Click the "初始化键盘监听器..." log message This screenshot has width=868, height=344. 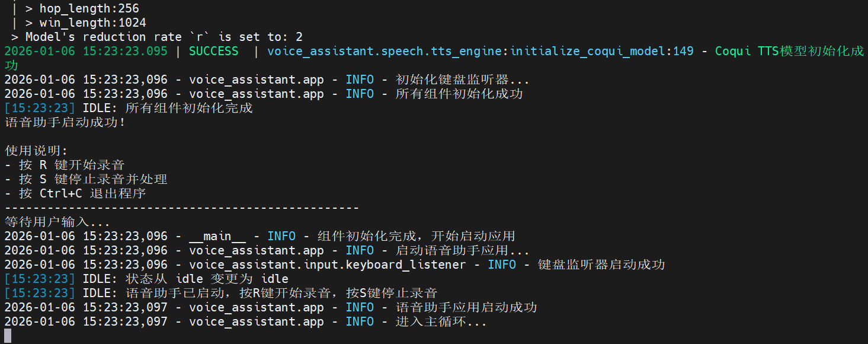[462, 79]
